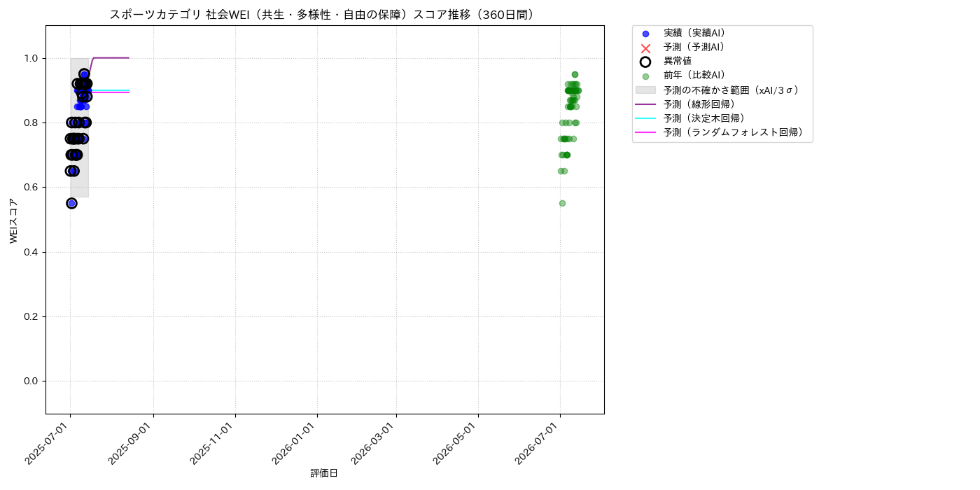Image resolution: width=980 pixels, height=490 pixels.
Task: Click the red X 予測（予測AI） legend marker
Action: [x=645, y=48]
